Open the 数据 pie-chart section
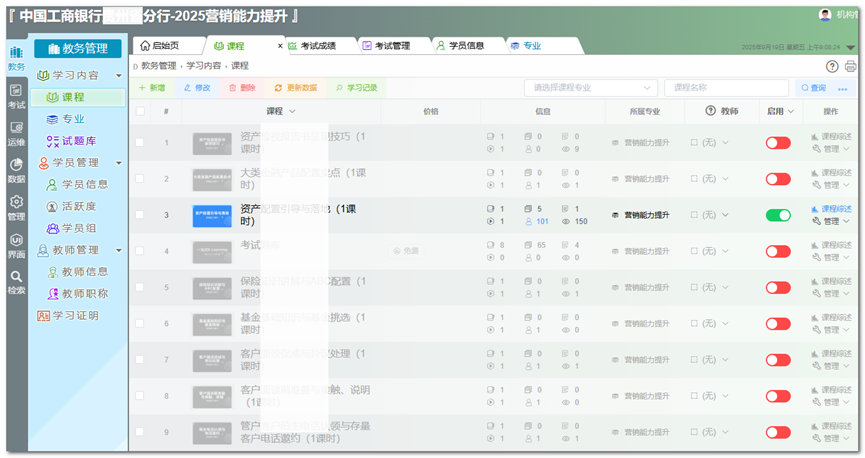Viewport: 865px width, 458px height. (16, 171)
